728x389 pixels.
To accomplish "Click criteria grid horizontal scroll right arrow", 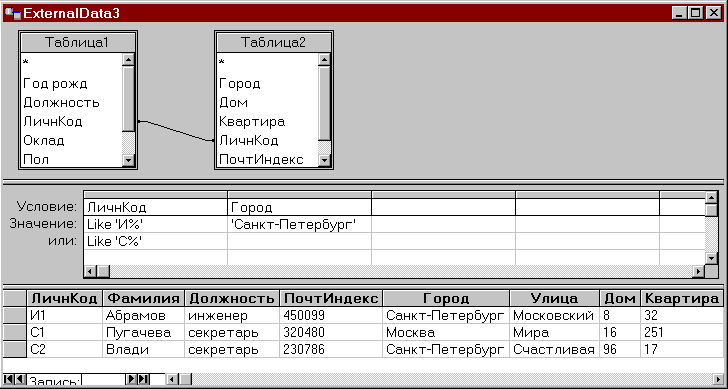I will [698, 271].
